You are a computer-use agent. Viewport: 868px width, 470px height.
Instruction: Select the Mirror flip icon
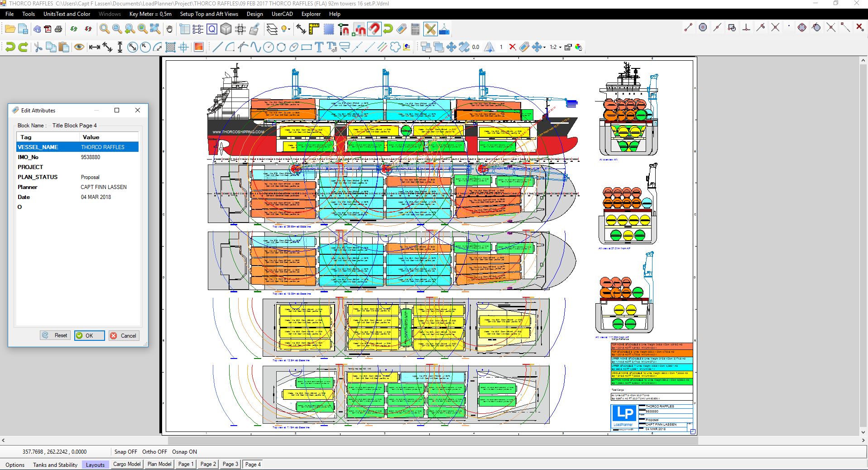pyautogui.click(x=489, y=47)
